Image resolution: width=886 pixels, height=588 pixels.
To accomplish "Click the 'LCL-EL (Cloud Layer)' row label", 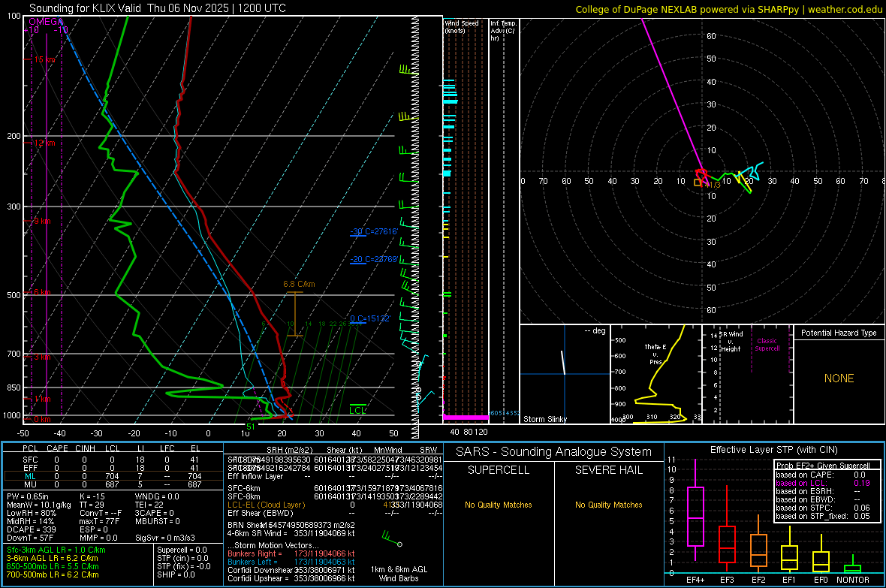I will point(266,505).
